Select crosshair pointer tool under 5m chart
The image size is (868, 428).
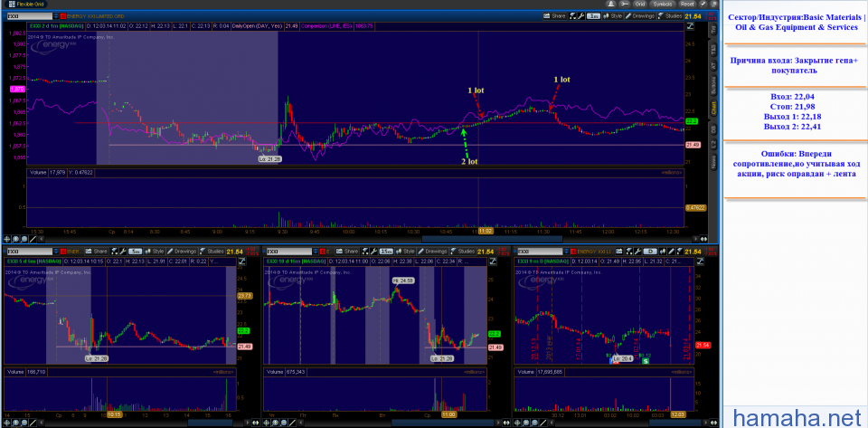7,423
